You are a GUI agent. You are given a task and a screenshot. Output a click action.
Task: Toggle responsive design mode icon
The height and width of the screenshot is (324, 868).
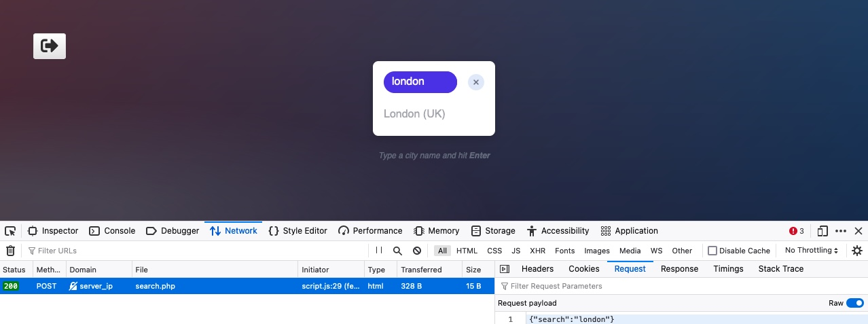coord(822,231)
